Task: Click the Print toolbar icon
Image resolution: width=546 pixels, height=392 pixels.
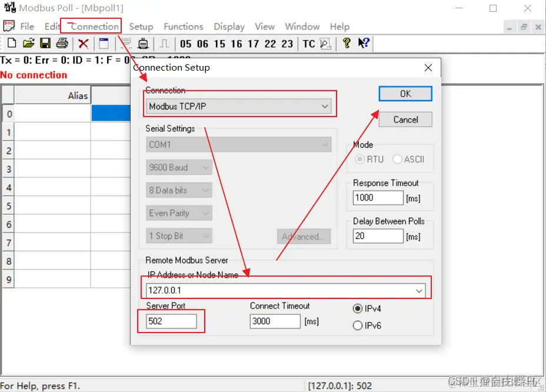Action: 62,44
